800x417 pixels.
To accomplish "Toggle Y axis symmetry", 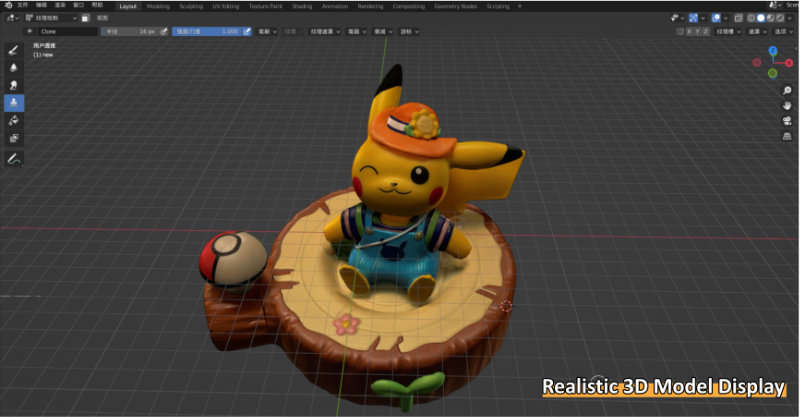I will [x=697, y=32].
